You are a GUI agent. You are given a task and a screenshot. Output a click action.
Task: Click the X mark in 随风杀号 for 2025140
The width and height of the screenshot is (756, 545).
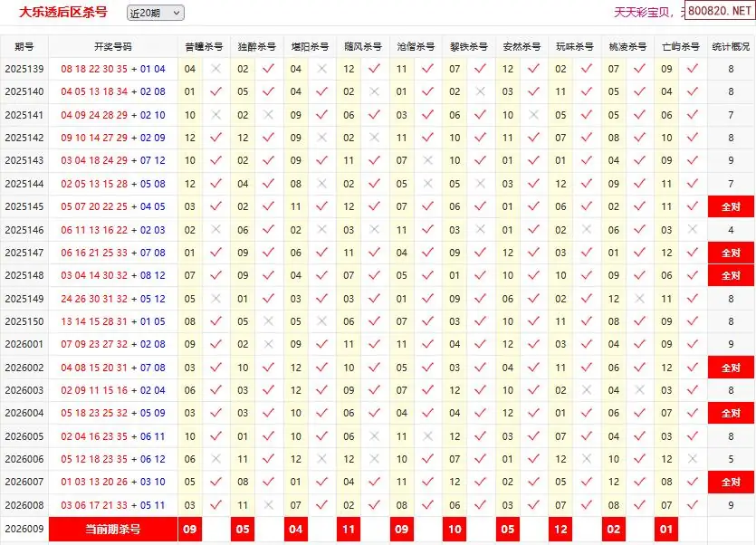[x=374, y=91]
